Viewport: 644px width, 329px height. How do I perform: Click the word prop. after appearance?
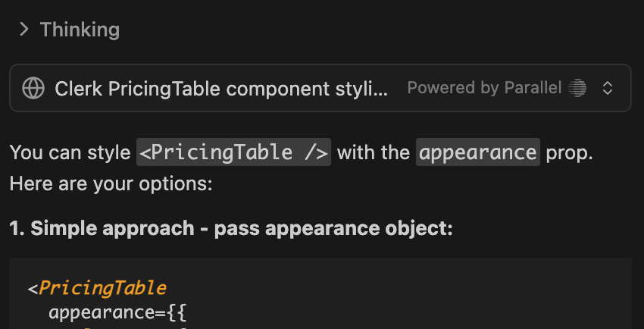[569, 152]
